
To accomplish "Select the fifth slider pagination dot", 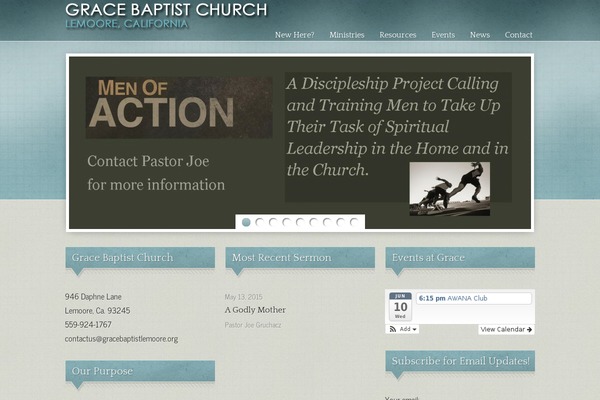I will point(300,222).
